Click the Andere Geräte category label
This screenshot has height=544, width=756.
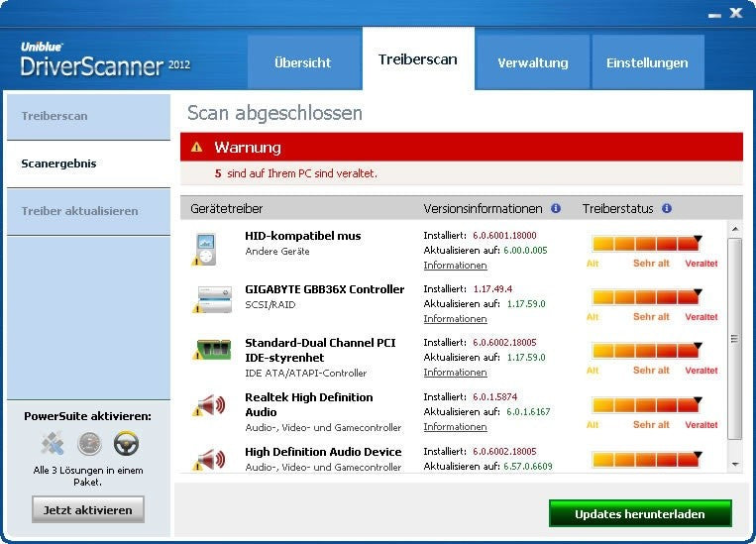(x=277, y=252)
